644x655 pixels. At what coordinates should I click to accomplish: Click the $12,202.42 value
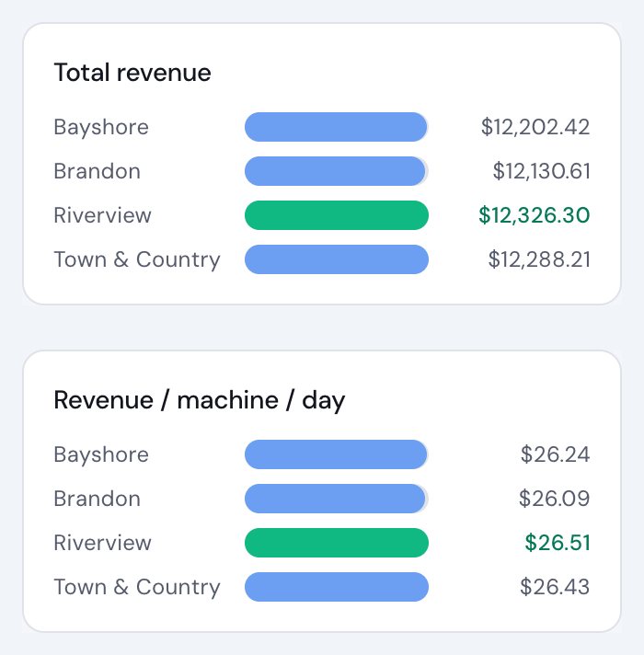click(535, 127)
